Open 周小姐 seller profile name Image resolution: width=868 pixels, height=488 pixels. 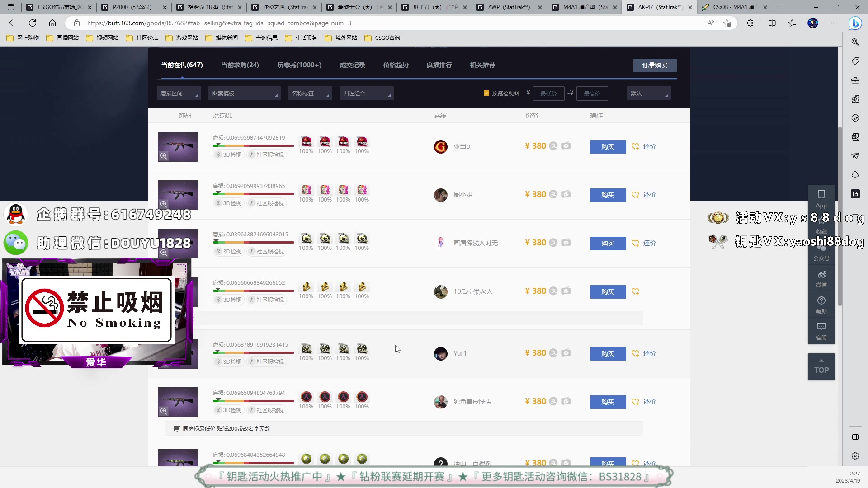point(463,195)
